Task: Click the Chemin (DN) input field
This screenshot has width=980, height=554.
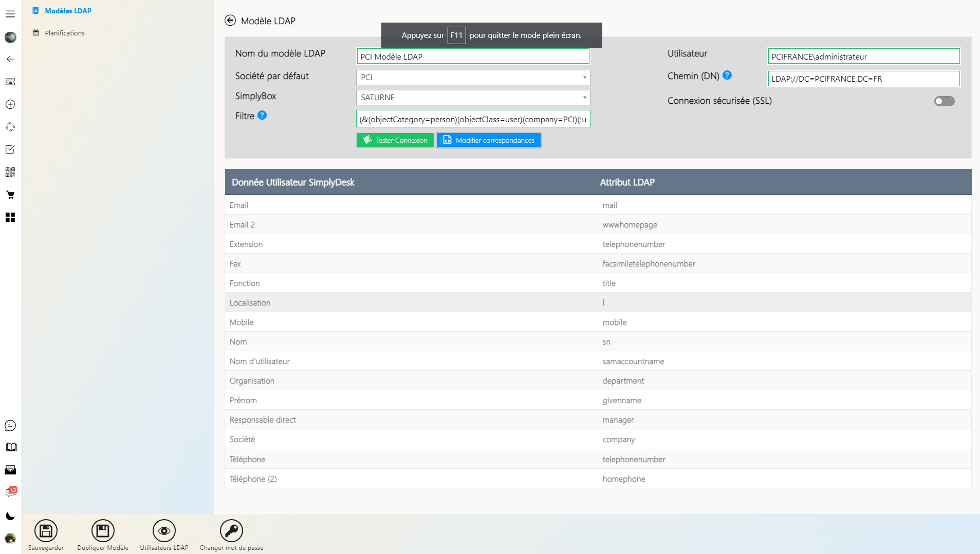Action: [x=863, y=79]
